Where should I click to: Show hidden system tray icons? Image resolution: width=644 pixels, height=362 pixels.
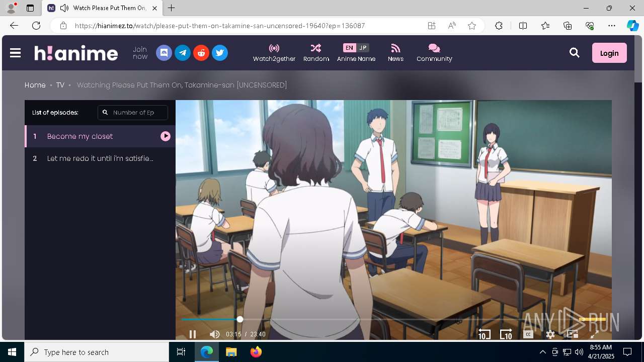click(x=542, y=352)
